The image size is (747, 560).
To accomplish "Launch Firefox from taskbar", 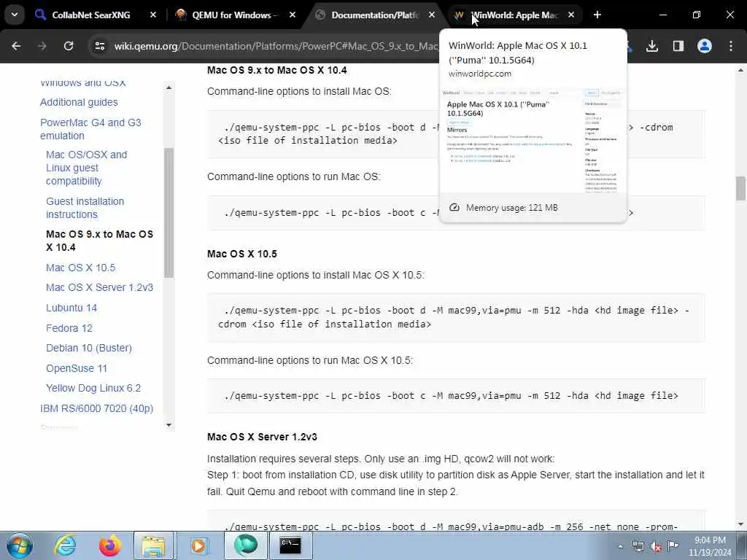I will (x=109, y=545).
